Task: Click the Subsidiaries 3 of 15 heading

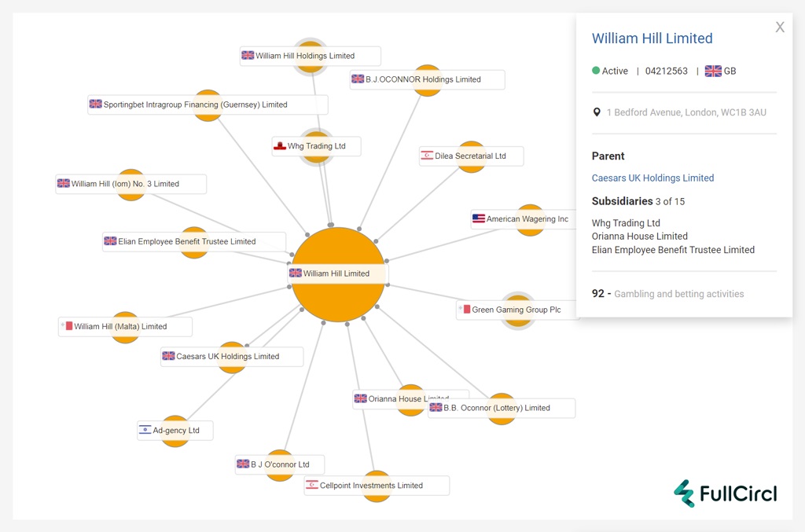Action: tap(638, 201)
